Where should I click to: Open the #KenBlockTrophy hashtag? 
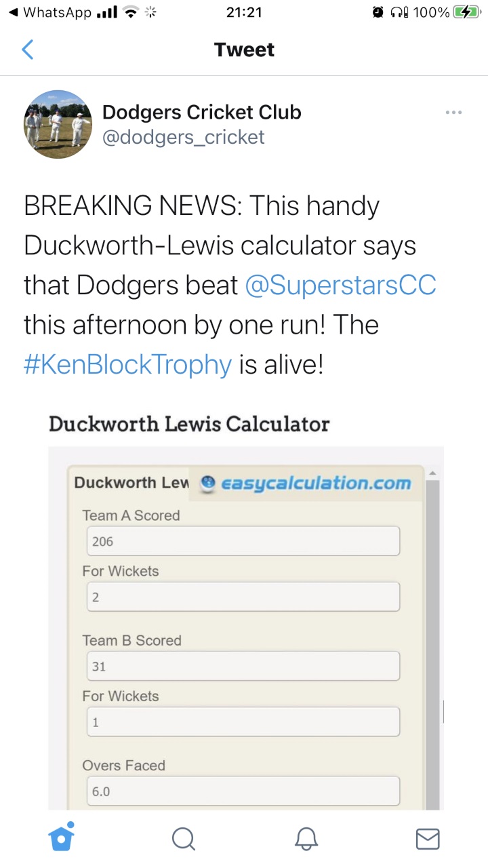128,365
